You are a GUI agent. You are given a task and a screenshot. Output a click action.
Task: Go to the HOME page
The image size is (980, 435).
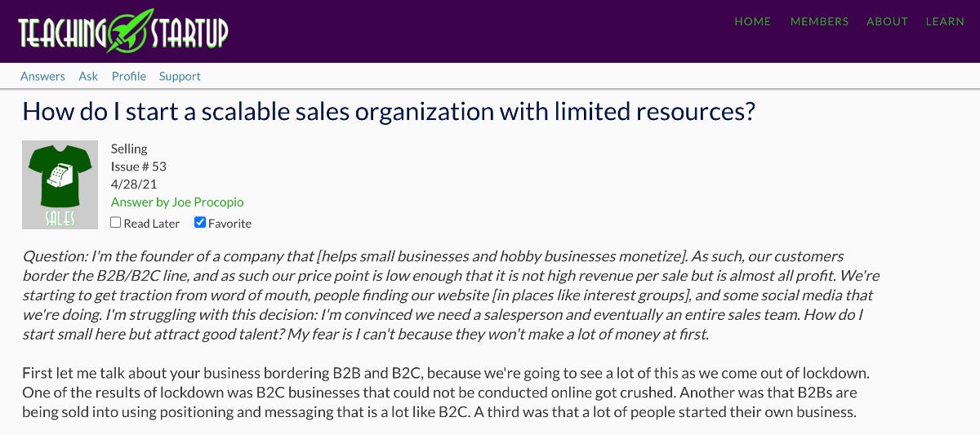(x=752, y=21)
